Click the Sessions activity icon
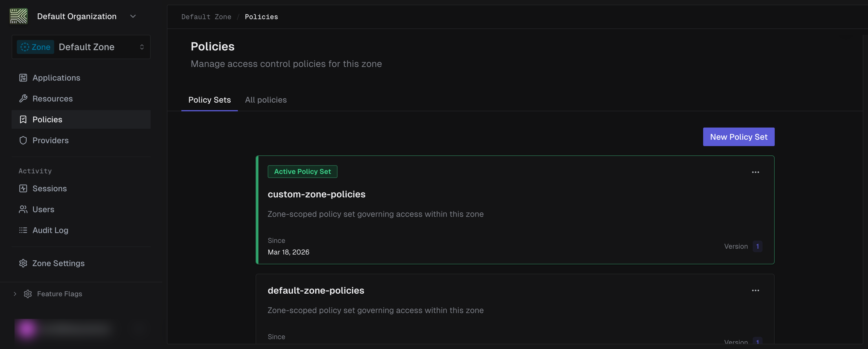Image resolution: width=868 pixels, height=349 pixels. (23, 188)
